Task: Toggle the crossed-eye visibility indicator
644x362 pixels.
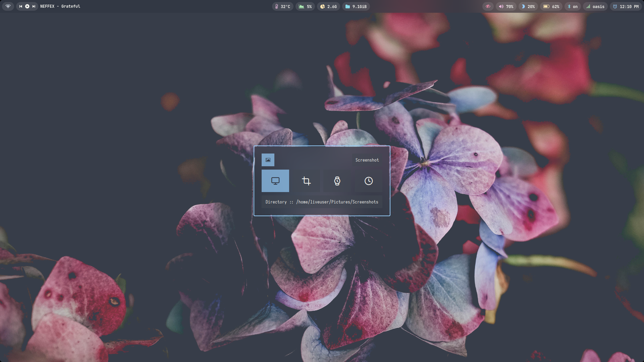Action: click(x=488, y=7)
